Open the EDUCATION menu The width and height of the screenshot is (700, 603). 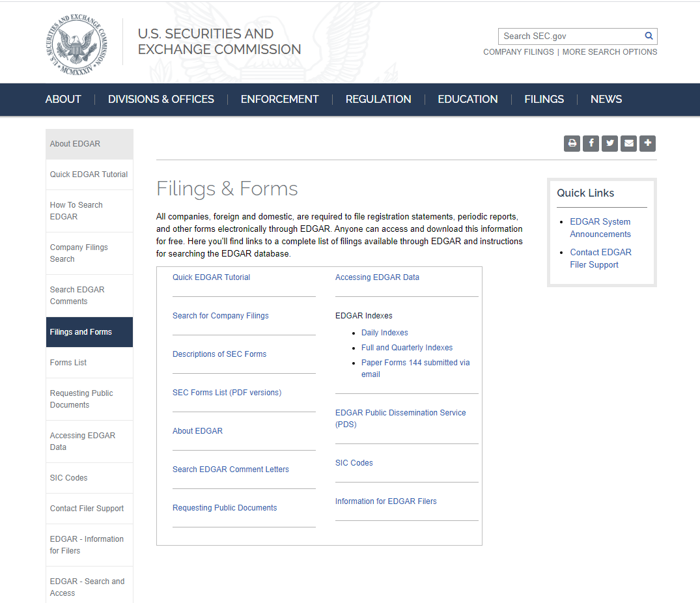[468, 99]
